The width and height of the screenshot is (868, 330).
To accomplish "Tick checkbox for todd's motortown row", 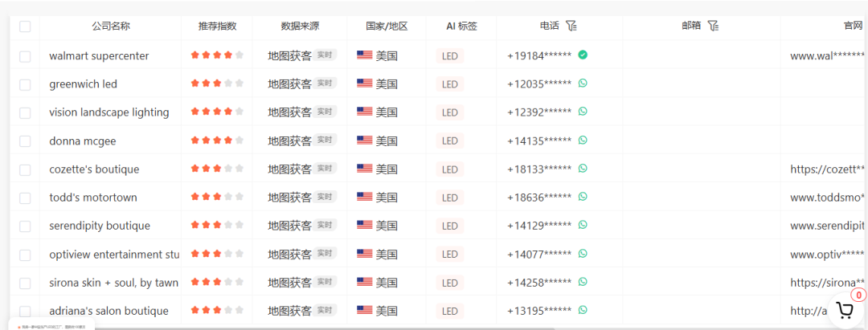I will tap(25, 198).
